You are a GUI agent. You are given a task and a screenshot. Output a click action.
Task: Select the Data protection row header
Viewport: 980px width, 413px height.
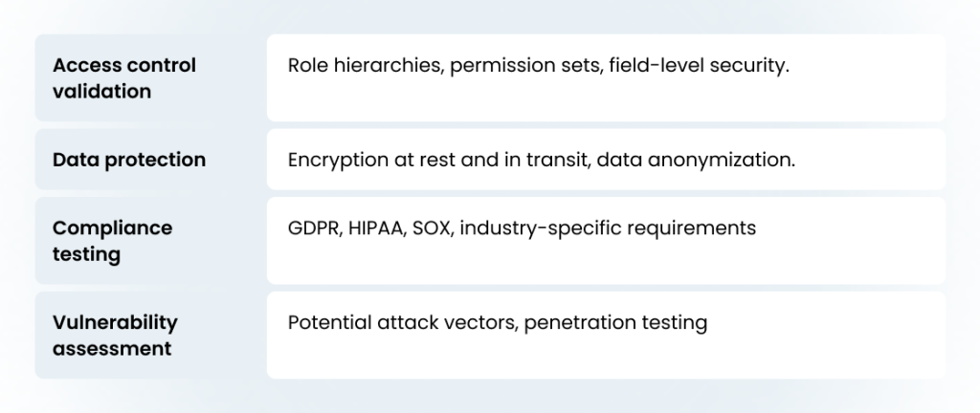(x=129, y=160)
